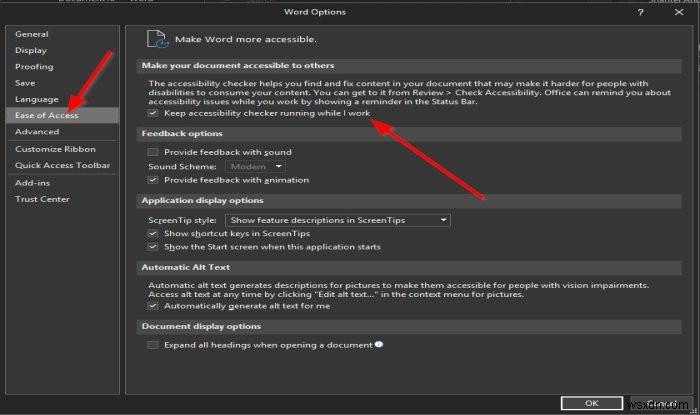Screen dimensions: 700x415
Task: Click the info icon beside Expand all headings
Action: pos(379,344)
